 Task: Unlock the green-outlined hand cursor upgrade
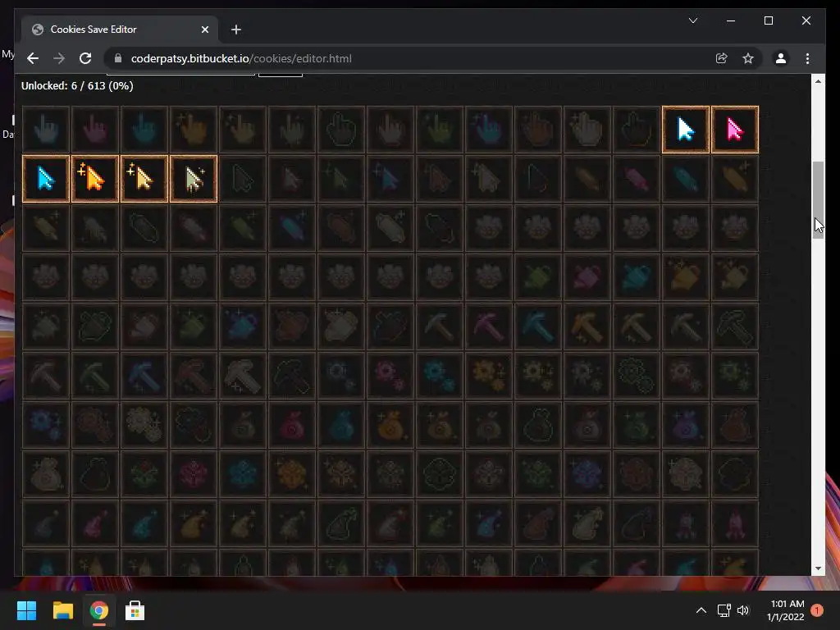[341, 130]
